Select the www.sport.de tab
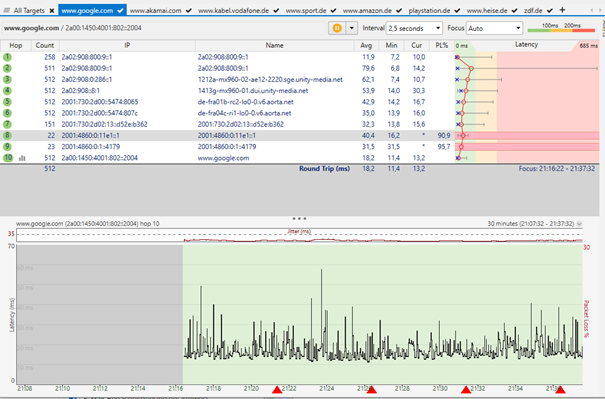Viewport: 605px width, 399px height. pyautogui.click(x=306, y=10)
